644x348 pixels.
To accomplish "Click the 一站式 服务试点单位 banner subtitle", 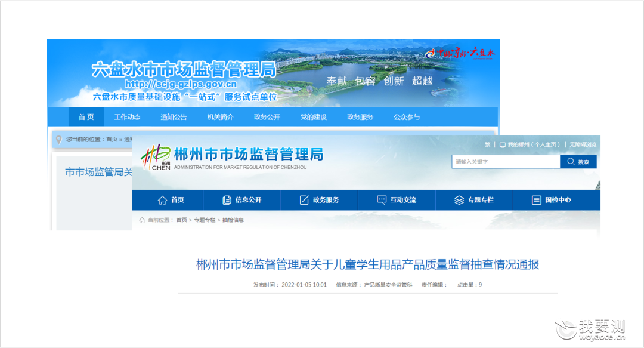I will 185,97.
